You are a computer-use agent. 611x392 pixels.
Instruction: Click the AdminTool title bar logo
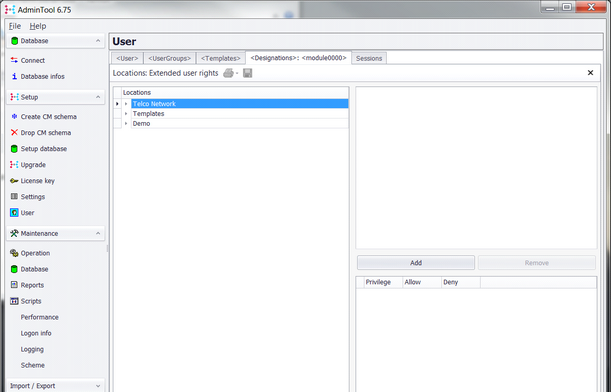pos(10,10)
